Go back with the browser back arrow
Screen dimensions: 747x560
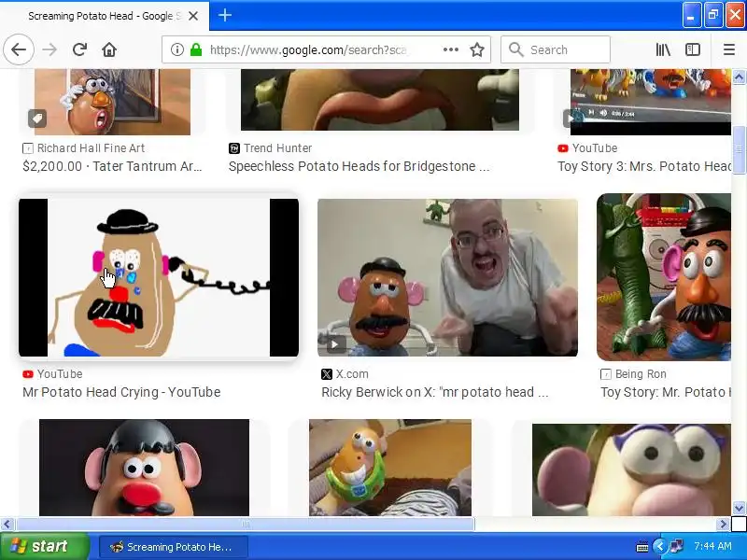(19, 49)
